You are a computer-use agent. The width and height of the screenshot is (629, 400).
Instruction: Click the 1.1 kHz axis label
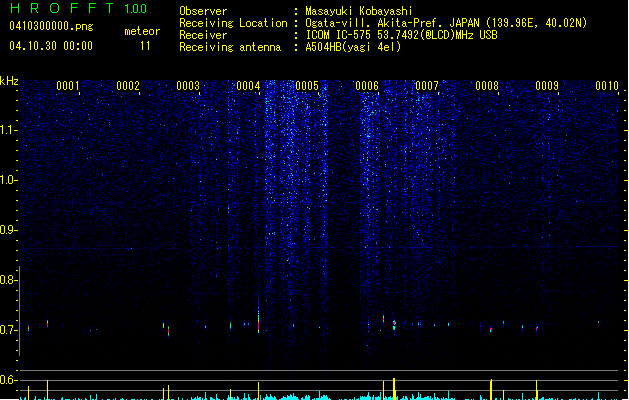[8, 130]
